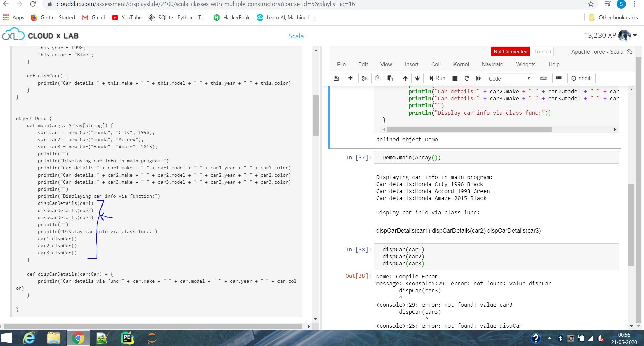The width and height of the screenshot is (644, 346).
Task: Open the Widgets menu
Action: pos(525,64)
